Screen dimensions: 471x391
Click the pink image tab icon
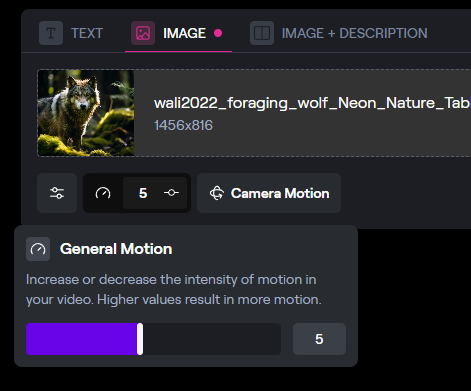coord(143,33)
